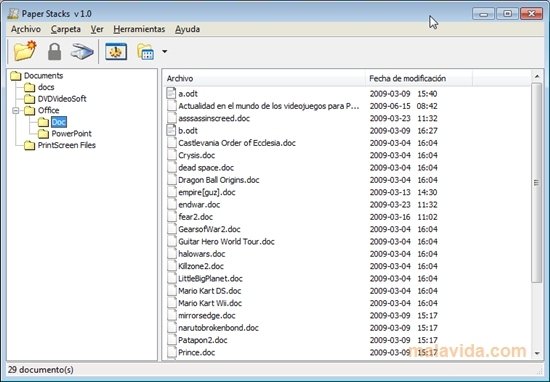Click the padlock lock icon
The image size is (550, 382).
(54, 52)
